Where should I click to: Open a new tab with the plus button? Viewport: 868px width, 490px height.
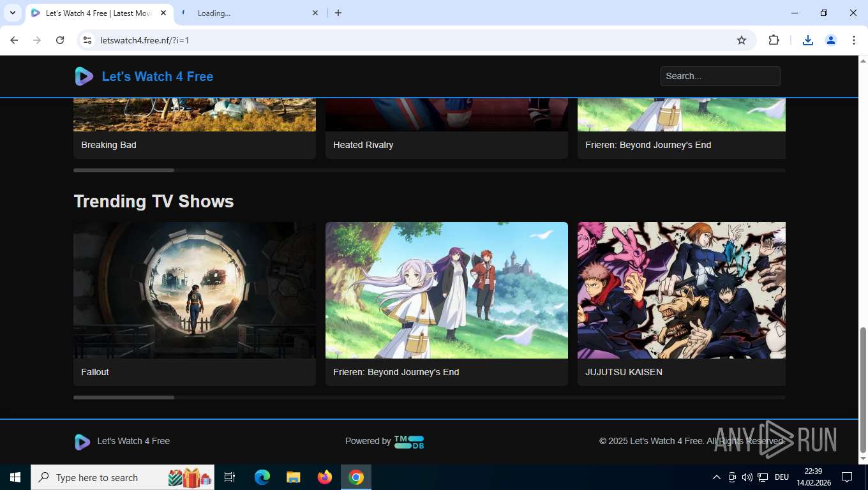click(x=338, y=13)
